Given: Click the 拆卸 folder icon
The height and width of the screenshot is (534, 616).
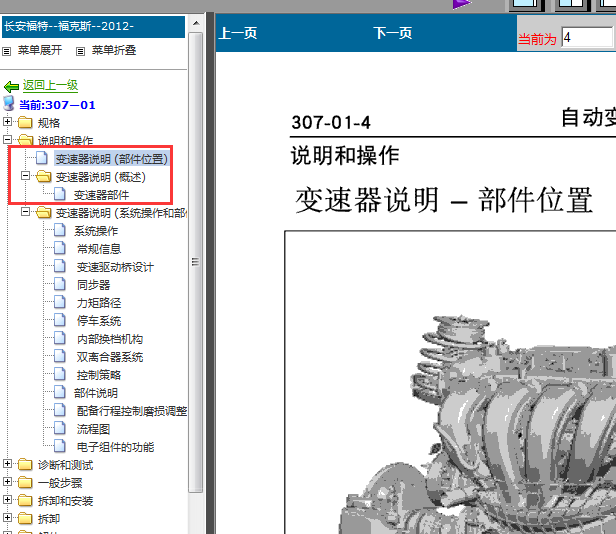Looking at the screenshot, I should pos(25,518).
